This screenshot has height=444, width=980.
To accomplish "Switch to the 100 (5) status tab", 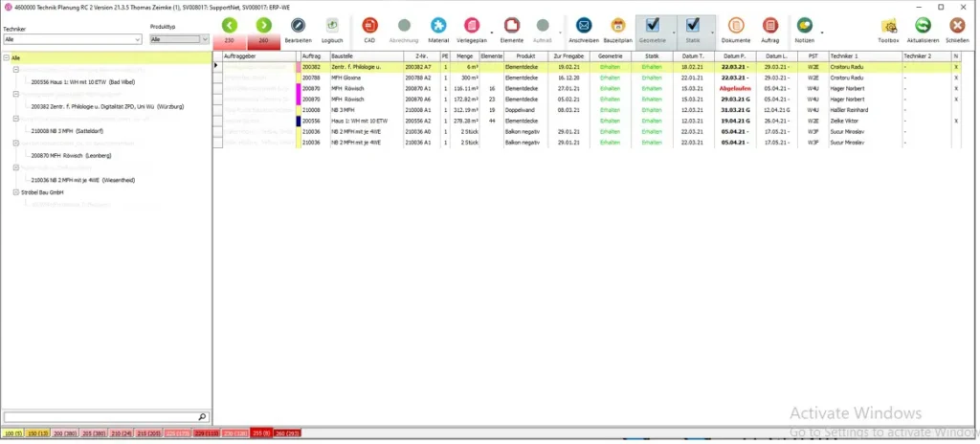I will click(x=13, y=433).
